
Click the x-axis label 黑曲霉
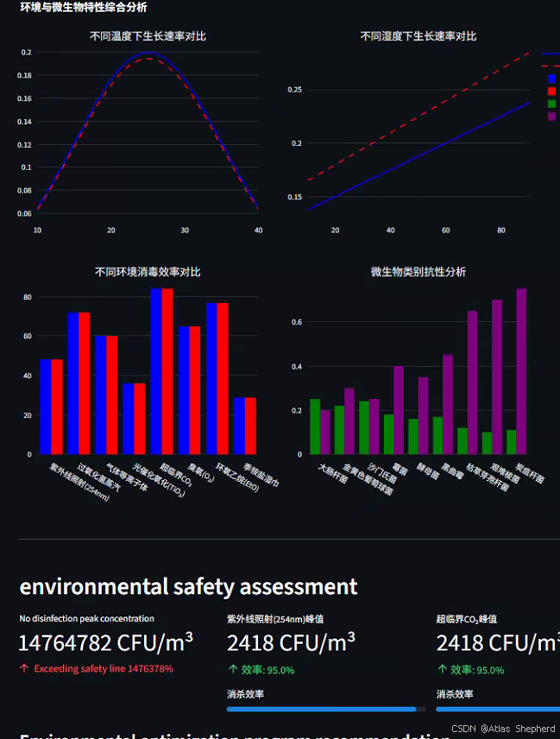(x=453, y=471)
